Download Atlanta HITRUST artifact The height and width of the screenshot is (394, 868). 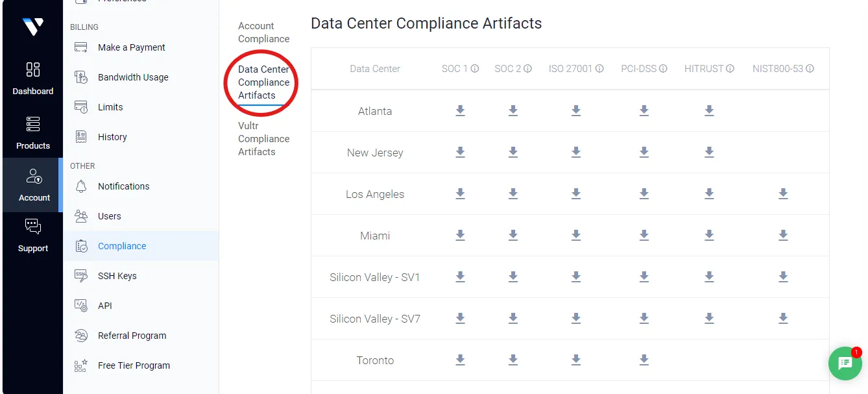tap(709, 111)
